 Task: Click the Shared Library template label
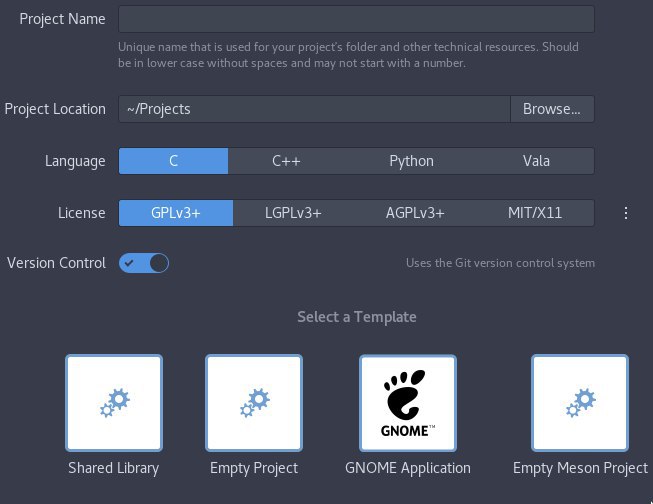[113, 468]
